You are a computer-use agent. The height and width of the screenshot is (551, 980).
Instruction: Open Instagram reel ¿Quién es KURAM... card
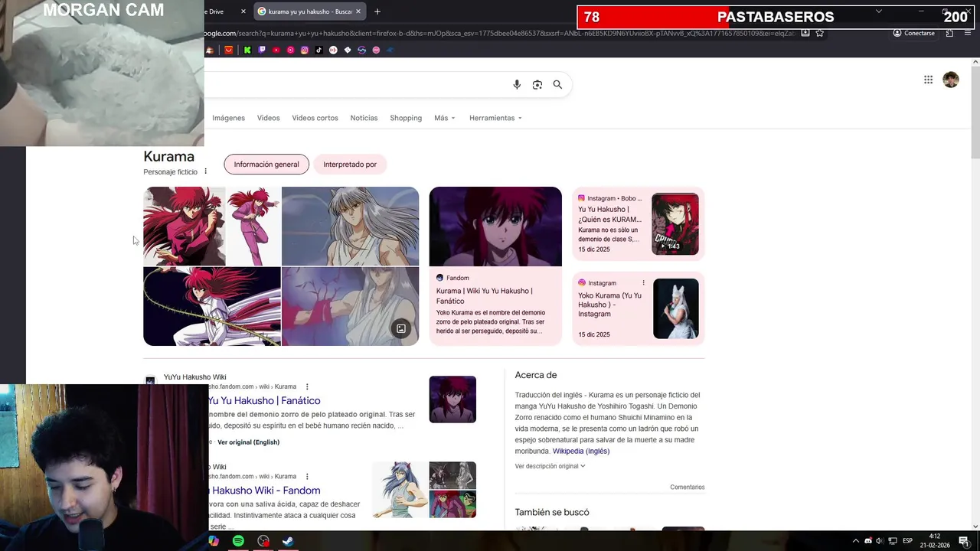click(x=639, y=223)
